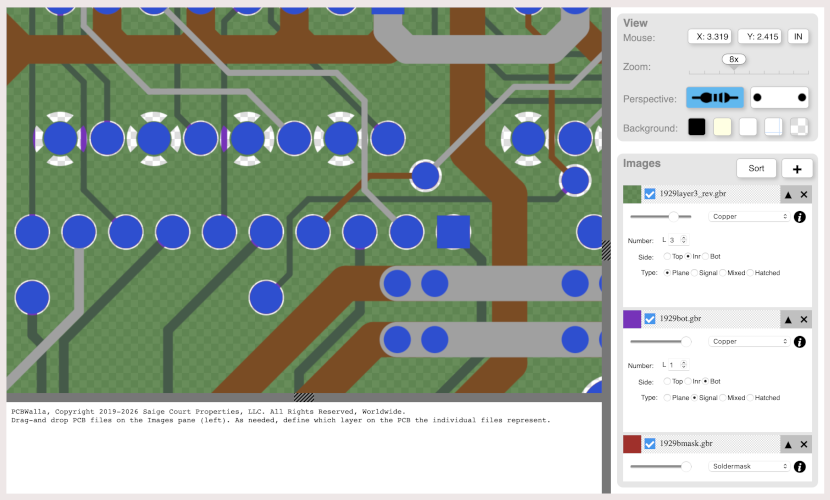
Task: Collapse the 1929layer3_rev.gbr layer with triangle
Action: pyautogui.click(x=787, y=194)
